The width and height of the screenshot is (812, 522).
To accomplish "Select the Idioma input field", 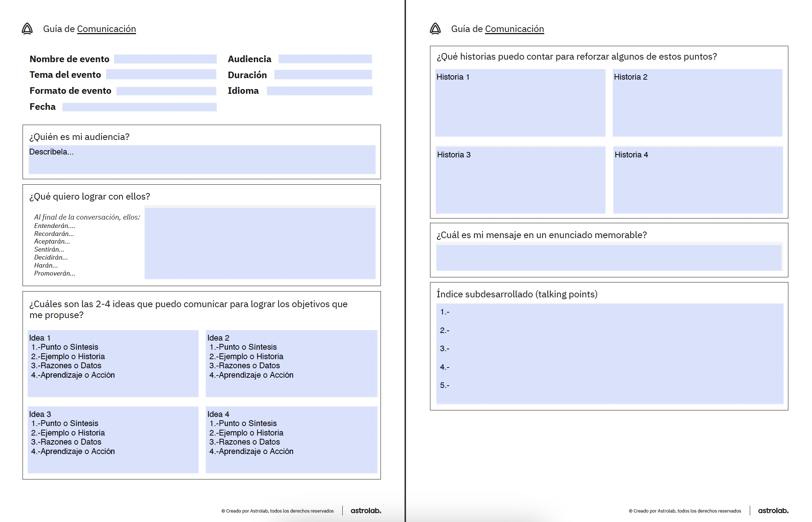I will (x=319, y=91).
